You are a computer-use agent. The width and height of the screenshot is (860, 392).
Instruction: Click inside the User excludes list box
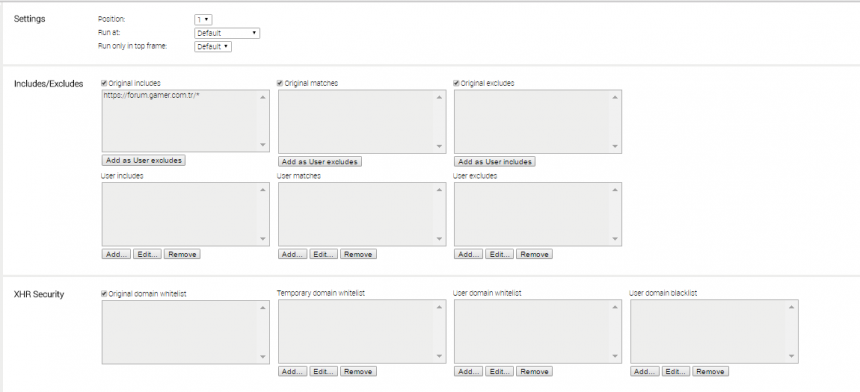[x=538, y=214]
